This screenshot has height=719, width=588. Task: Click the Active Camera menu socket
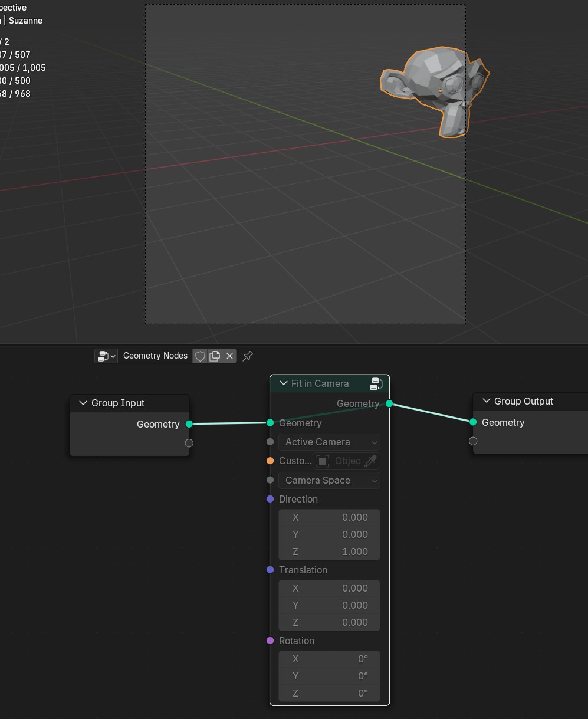click(270, 442)
